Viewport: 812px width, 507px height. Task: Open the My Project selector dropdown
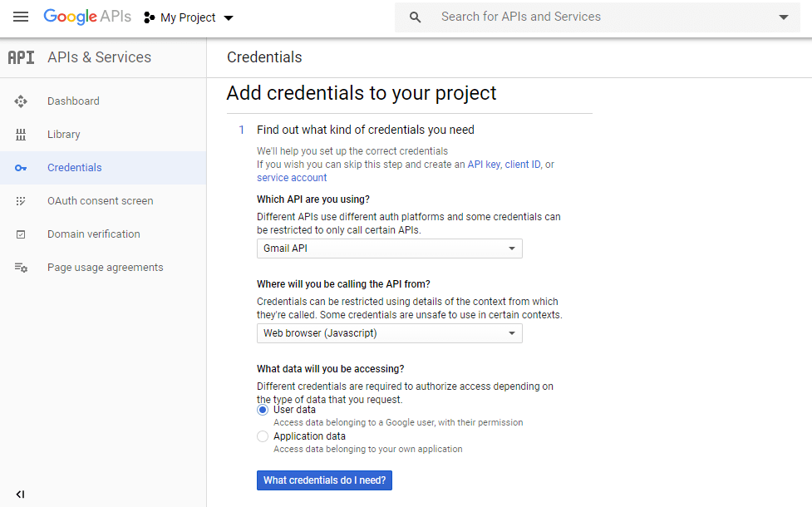point(189,17)
